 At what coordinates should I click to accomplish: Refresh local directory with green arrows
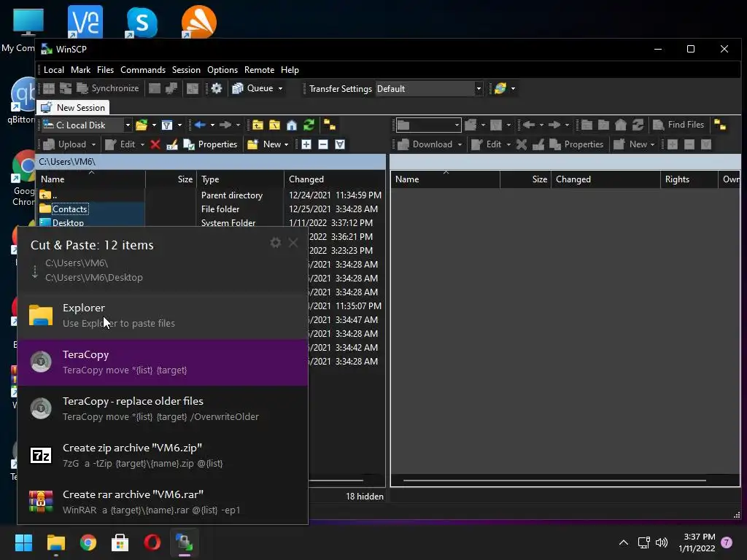coord(309,125)
